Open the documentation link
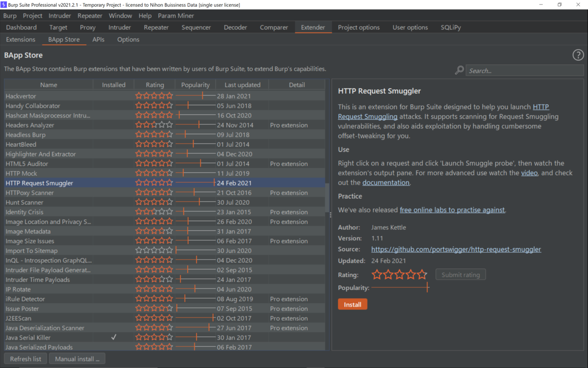Viewport: 588px width, 368px height. tap(386, 183)
